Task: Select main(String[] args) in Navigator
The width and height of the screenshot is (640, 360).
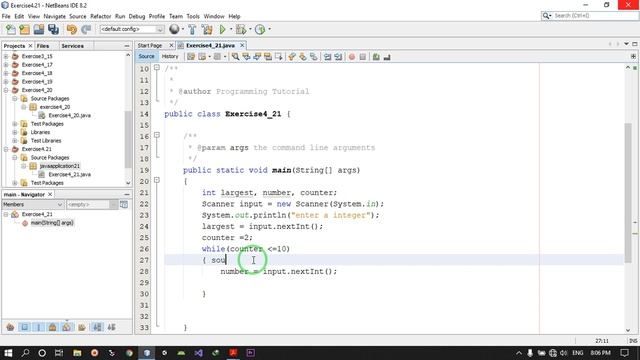Action: [52, 223]
